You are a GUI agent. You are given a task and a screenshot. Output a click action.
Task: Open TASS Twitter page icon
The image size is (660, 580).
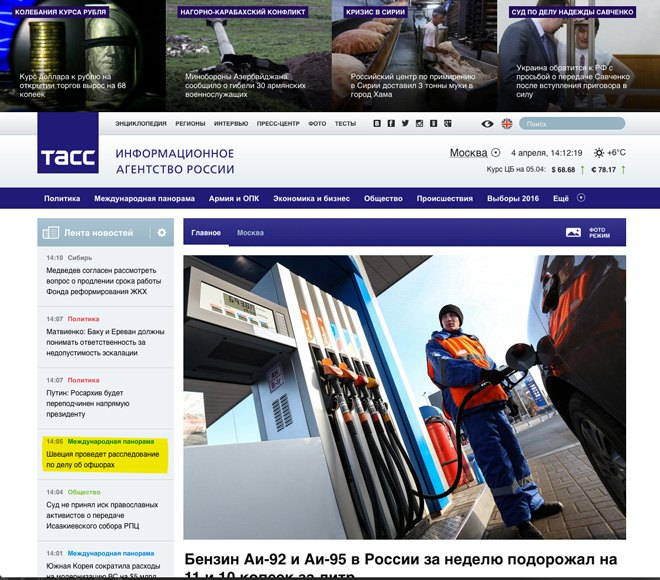coord(405,124)
